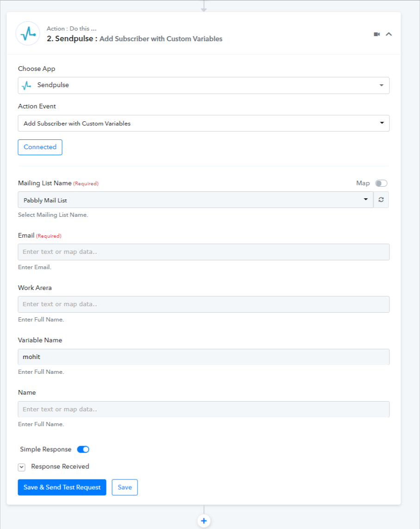Disable the Simple Response toggle
420x529 pixels.
coord(83,449)
